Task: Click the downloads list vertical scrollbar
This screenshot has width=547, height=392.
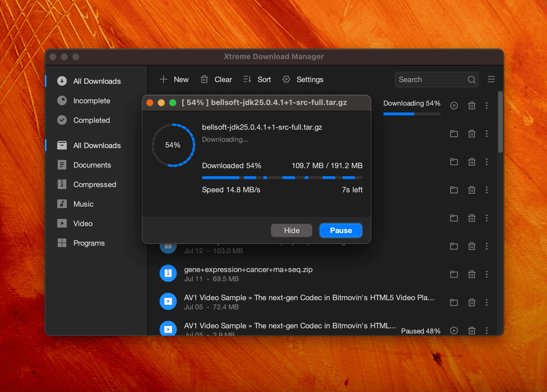Action: [x=501, y=122]
